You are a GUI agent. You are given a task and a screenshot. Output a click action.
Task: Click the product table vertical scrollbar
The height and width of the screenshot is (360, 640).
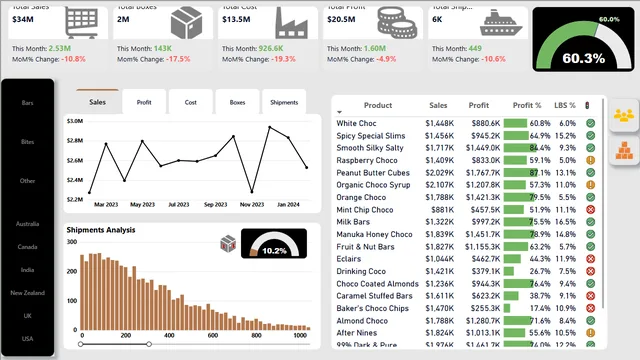click(x=602, y=203)
